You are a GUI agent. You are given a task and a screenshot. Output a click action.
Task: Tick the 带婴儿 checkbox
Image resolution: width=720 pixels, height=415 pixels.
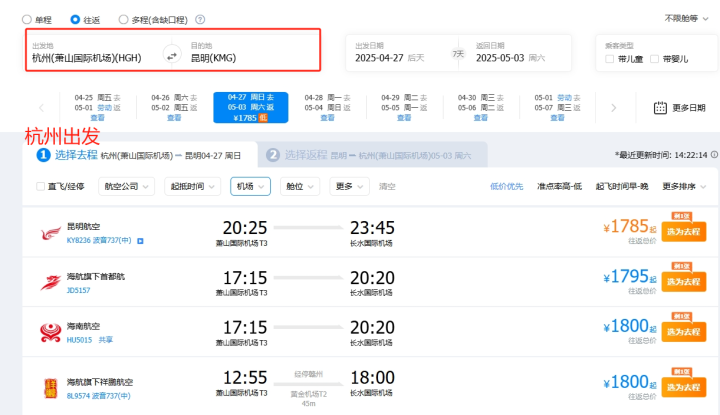coord(654,59)
